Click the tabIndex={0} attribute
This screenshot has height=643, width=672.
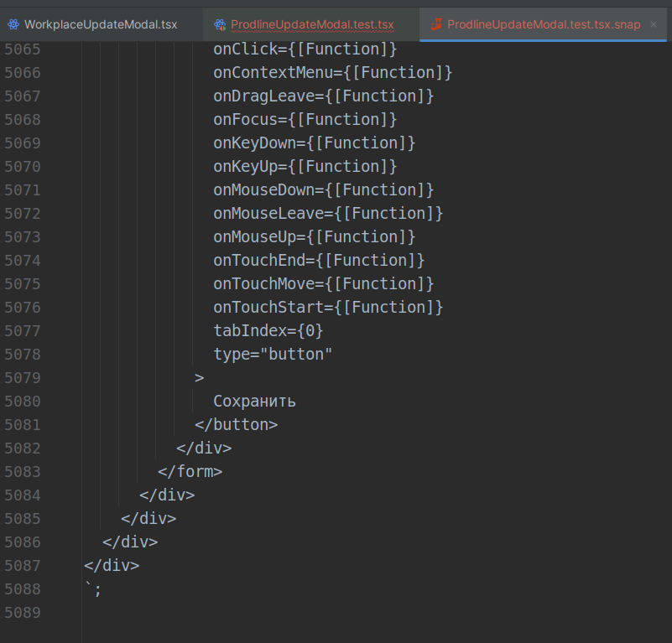coord(268,330)
